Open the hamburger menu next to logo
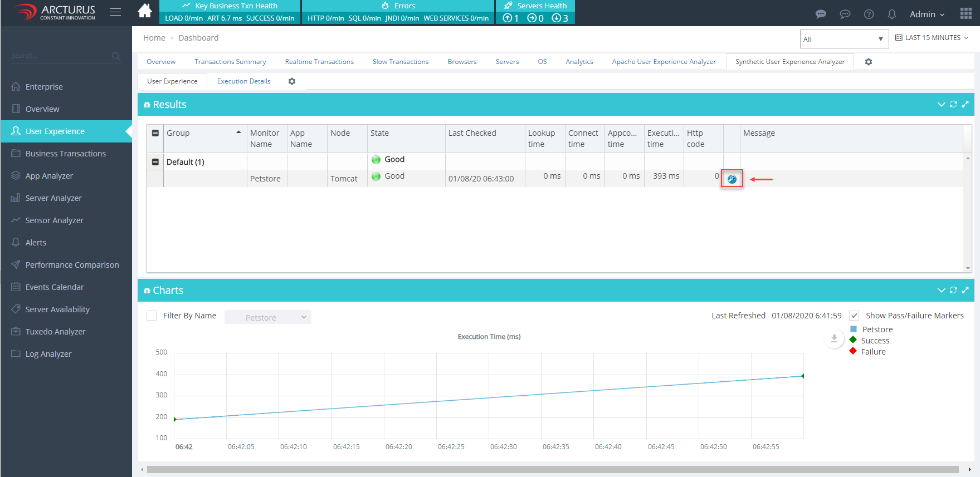The image size is (980, 477). 116,12
